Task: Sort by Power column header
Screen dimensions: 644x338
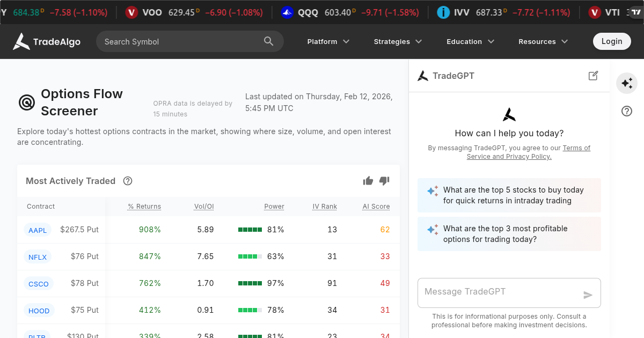Action: [274, 207]
